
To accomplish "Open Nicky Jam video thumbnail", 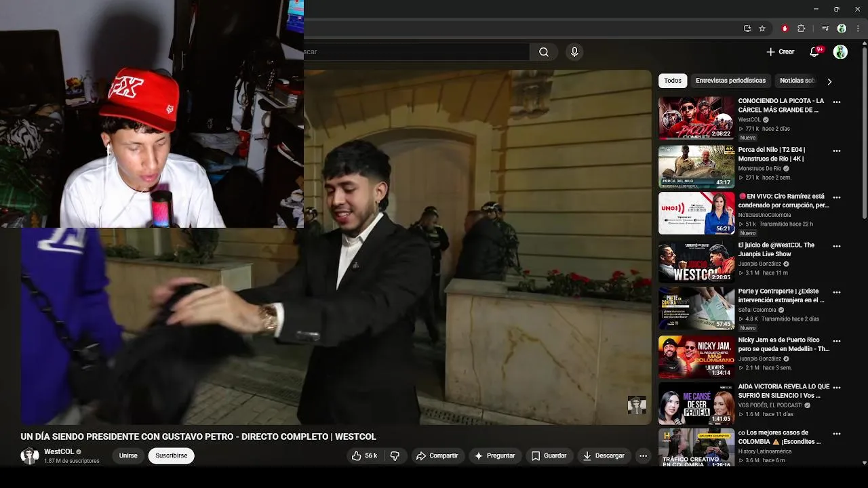I will pos(696,357).
